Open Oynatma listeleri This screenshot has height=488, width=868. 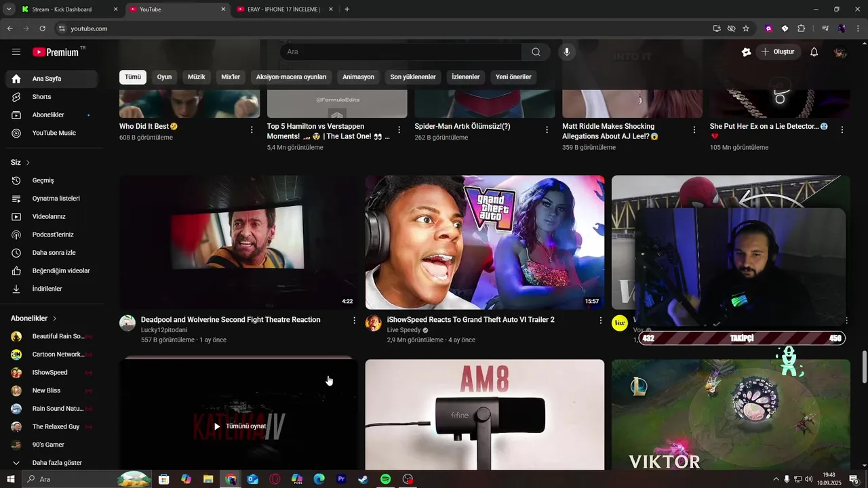click(52, 199)
